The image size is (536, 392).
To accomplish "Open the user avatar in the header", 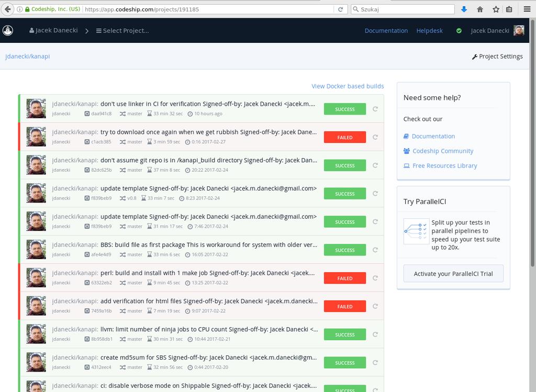I will coord(519,30).
